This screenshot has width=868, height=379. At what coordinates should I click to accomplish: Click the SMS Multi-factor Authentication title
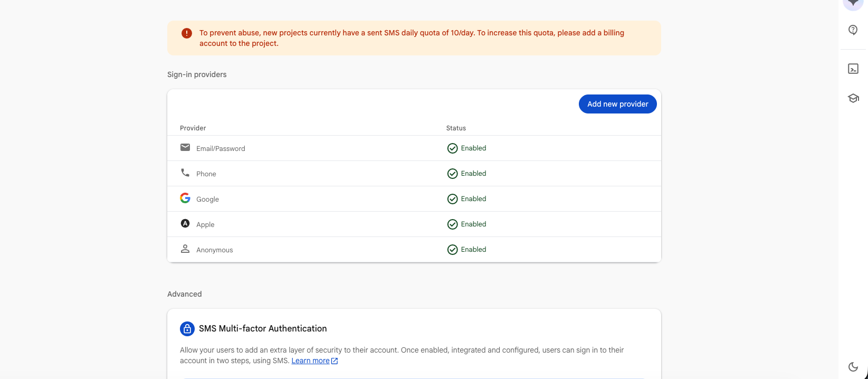click(263, 328)
